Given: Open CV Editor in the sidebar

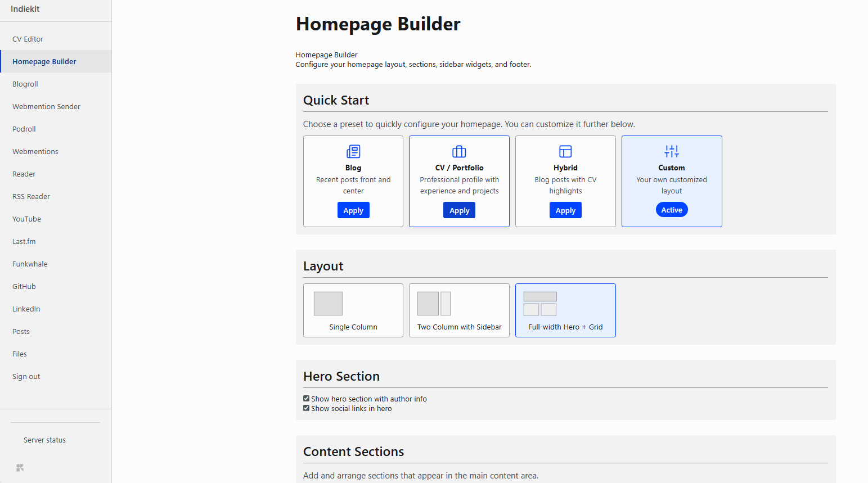Looking at the screenshot, I should pyautogui.click(x=28, y=39).
